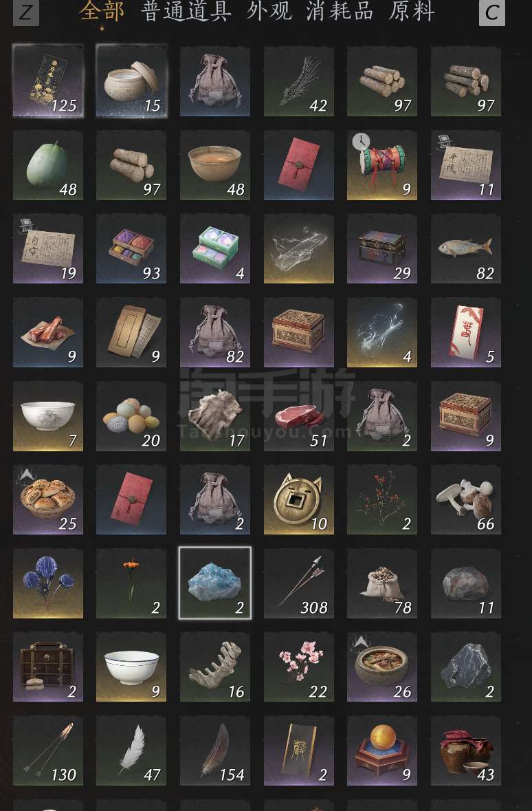532x811 pixels.
Task: Click the Z key previous-tab button
Action: (x=26, y=12)
